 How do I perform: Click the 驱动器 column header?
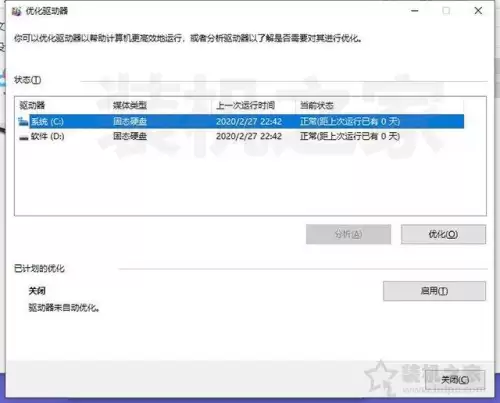(x=32, y=106)
